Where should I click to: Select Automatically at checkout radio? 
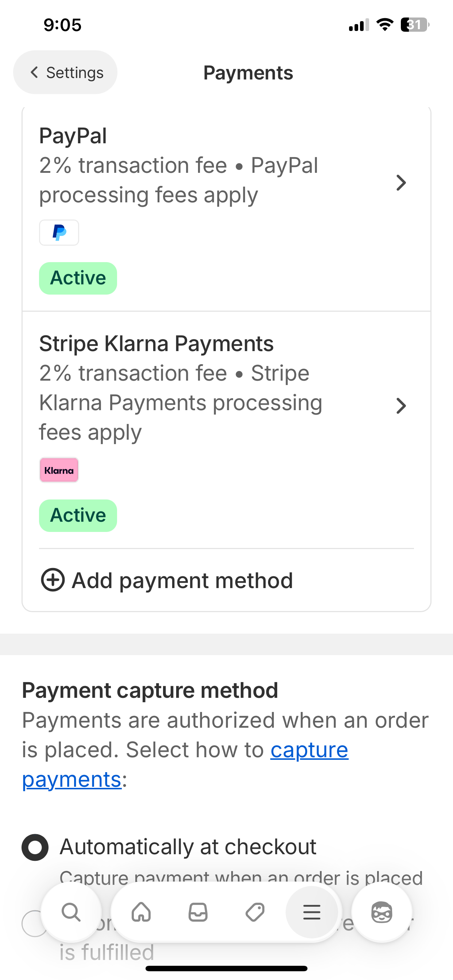click(35, 847)
